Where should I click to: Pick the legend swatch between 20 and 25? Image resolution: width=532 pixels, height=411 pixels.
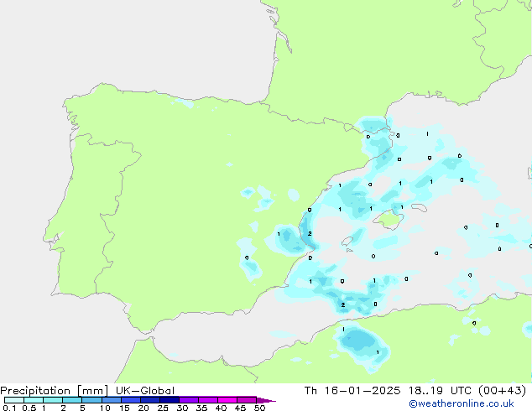pos(150,400)
